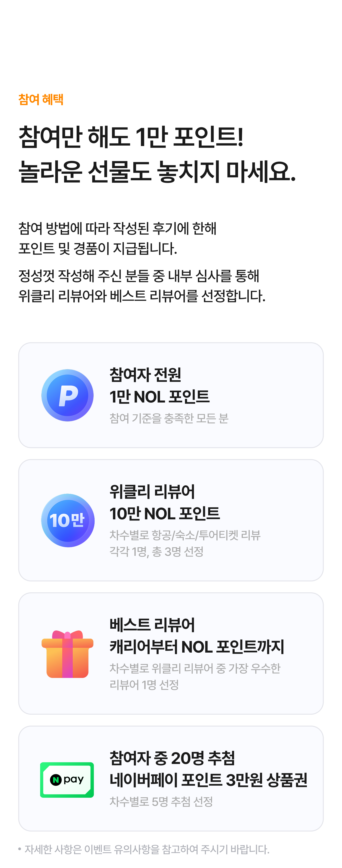
Task: Click 네이버페이 포인트 3만원 상품권 text
Action: (208, 780)
